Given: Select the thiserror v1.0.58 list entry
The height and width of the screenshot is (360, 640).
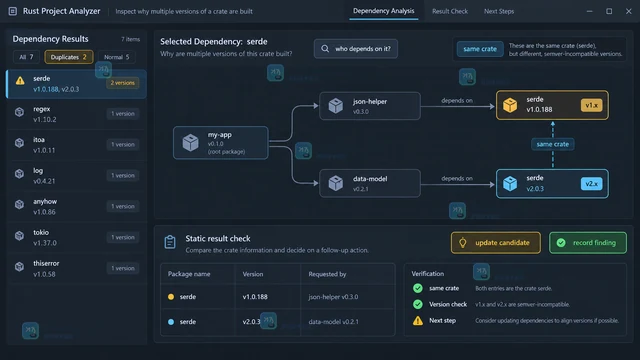Looking at the screenshot, I should (x=76, y=269).
